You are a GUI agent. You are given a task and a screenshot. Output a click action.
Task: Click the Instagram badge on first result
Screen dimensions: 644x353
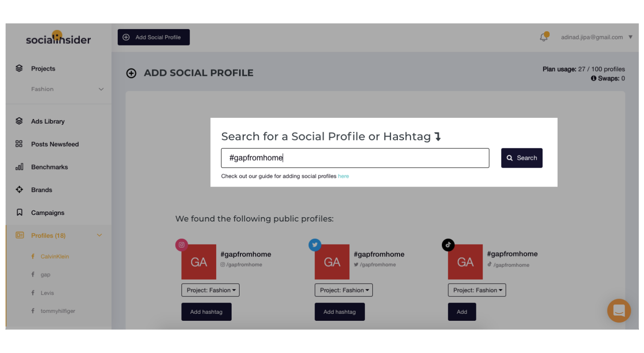click(182, 245)
